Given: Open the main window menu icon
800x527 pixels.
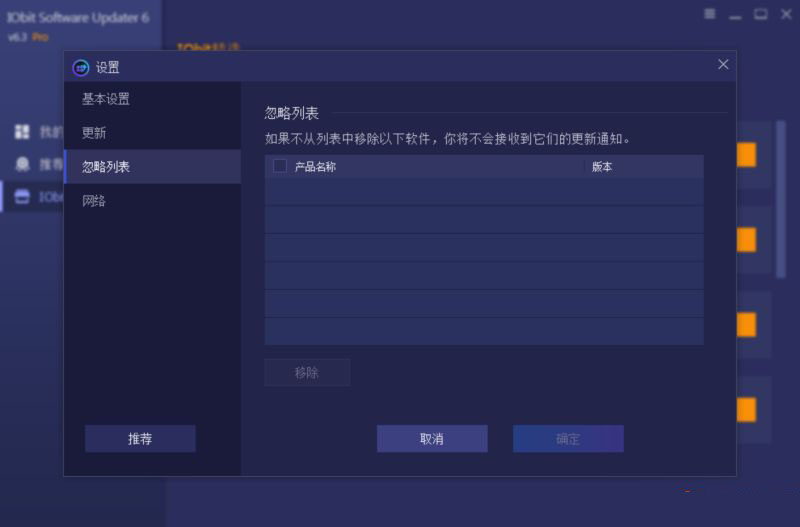Looking at the screenshot, I should tap(709, 14).
